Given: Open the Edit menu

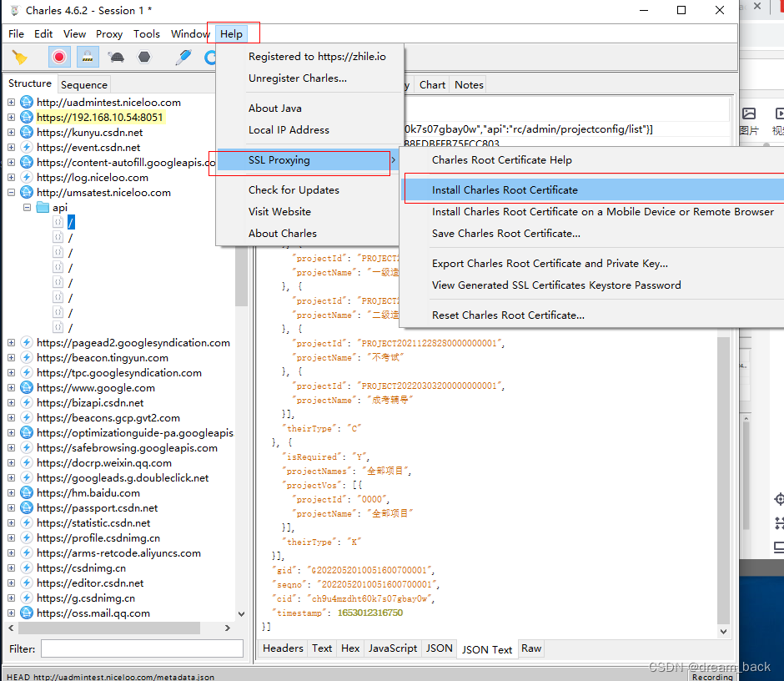Looking at the screenshot, I should click(x=43, y=34).
